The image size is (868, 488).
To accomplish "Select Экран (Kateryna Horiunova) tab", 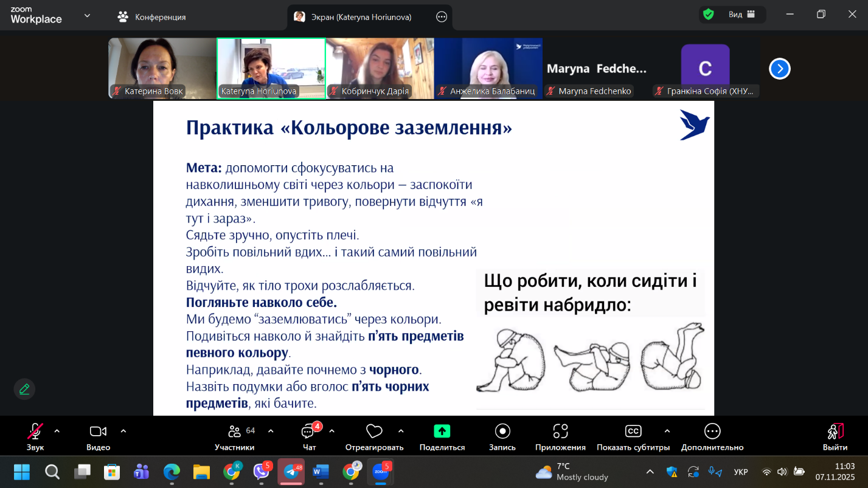I will pos(362,17).
